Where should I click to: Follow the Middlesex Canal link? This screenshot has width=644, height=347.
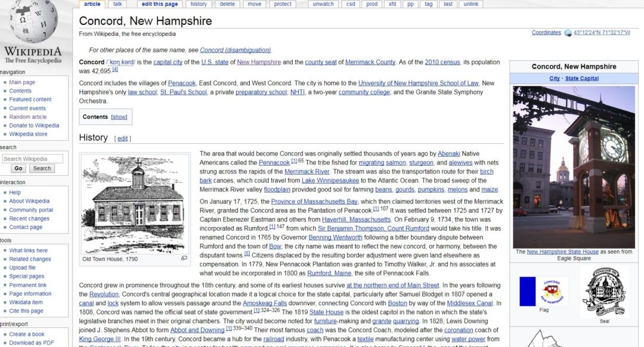(469, 303)
